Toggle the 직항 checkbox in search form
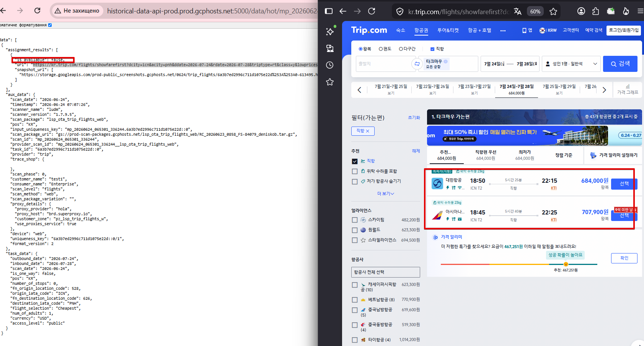 pyautogui.click(x=432, y=49)
